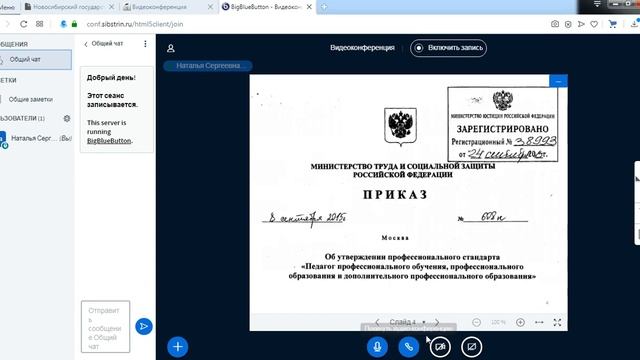Open the slide selector dropdown

pyautogui.click(x=407, y=322)
